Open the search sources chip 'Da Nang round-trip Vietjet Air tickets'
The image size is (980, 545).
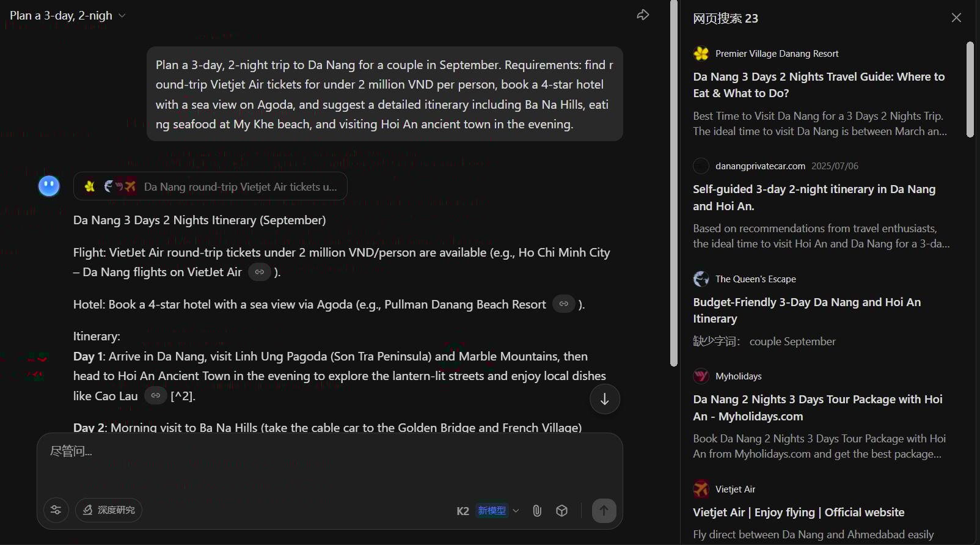click(x=210, y=186)
